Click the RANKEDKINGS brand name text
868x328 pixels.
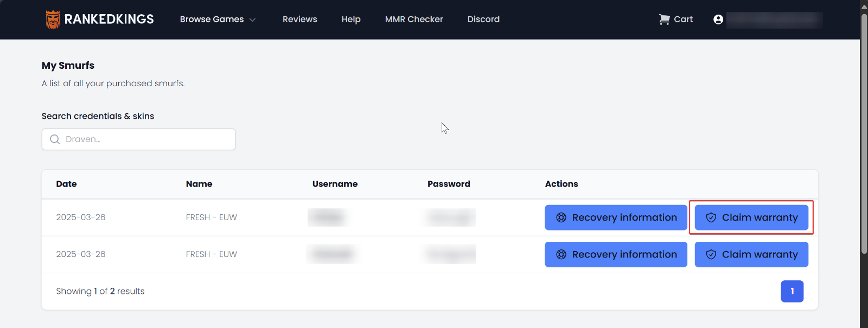point(109,20)
